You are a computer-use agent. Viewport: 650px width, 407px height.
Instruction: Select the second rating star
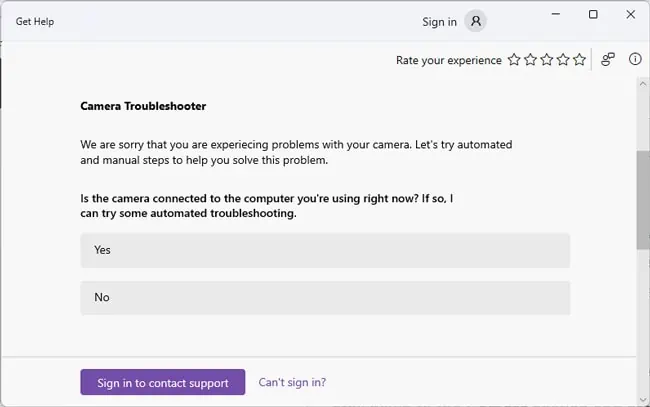[x=530, y=60]
